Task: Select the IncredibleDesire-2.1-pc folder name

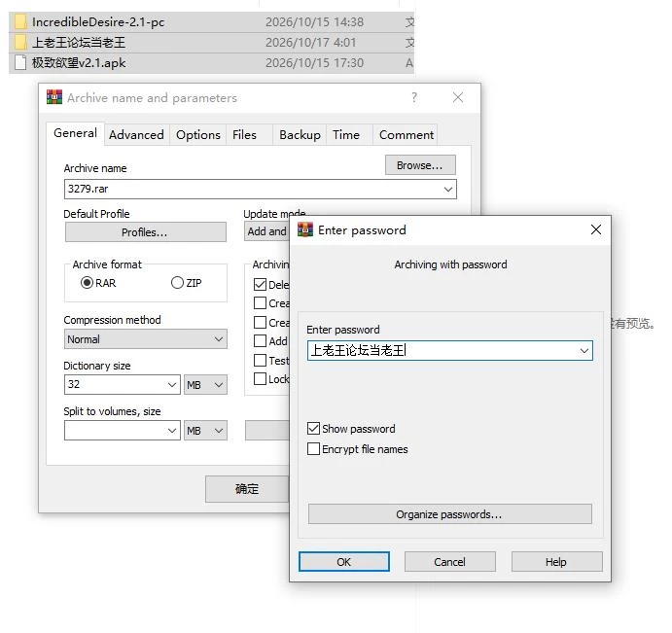Action: point(98,21)
